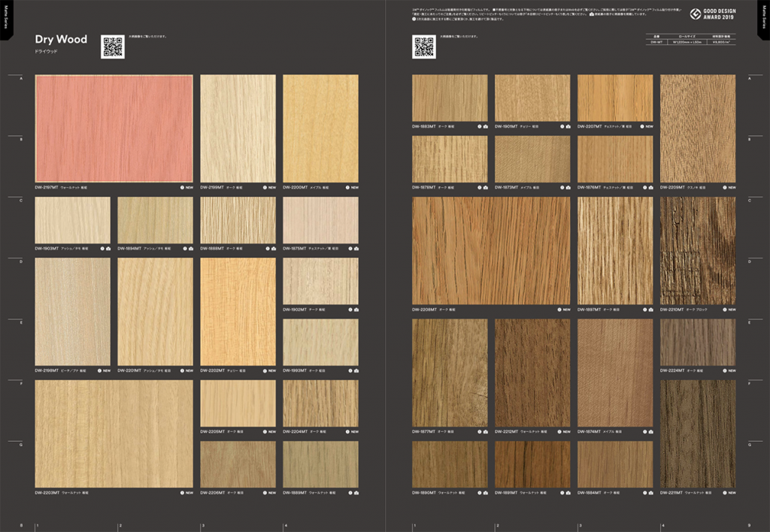This screenshot has width=770, height=532.
Task: Click the NEW badge beside DW-2197MT
Action: pos(189,187)
